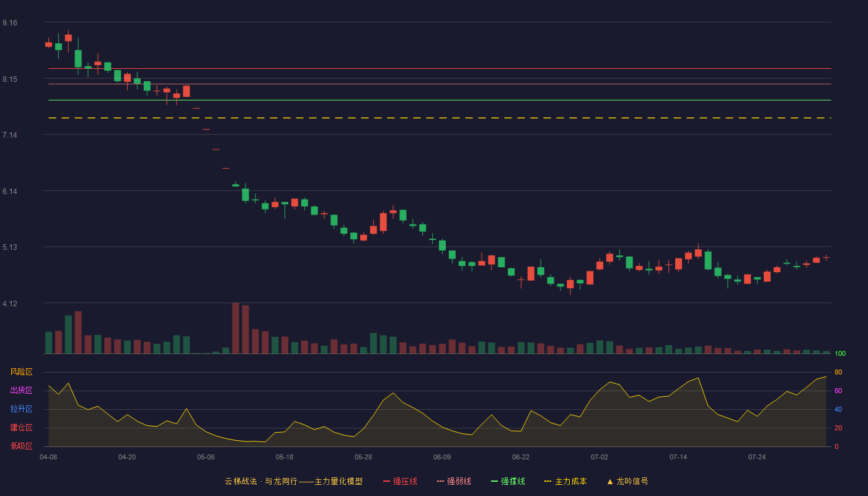Click the 06-09 date axis label

coord(442,457)
